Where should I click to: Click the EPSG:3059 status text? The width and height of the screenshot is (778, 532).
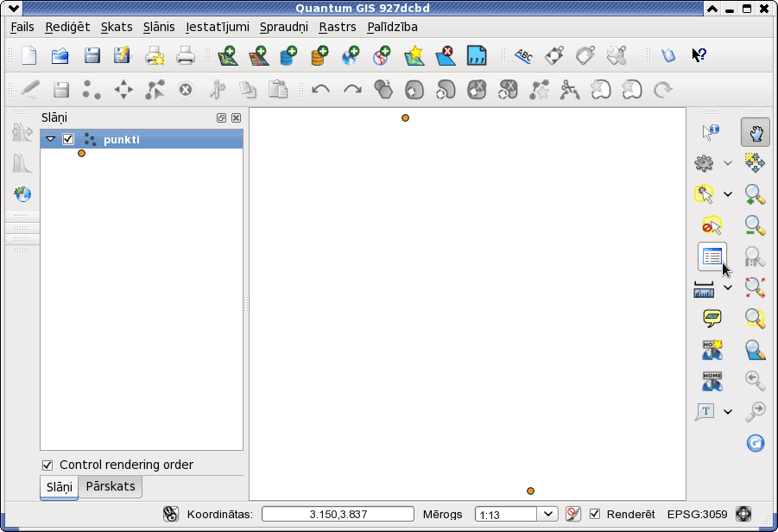click(x=697, y=514)
